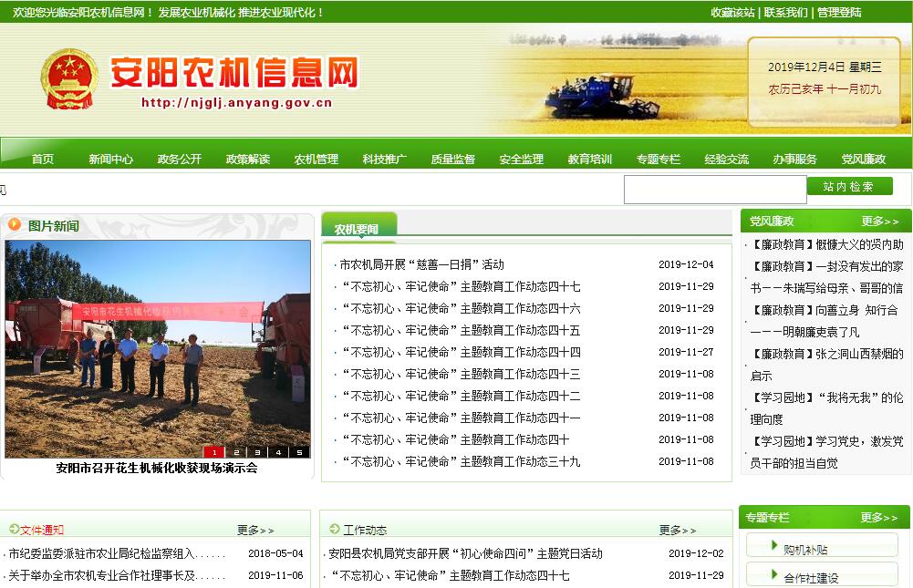Open news link 市农机局开展“慈善一日捐”活动

(x=421, y=264)
